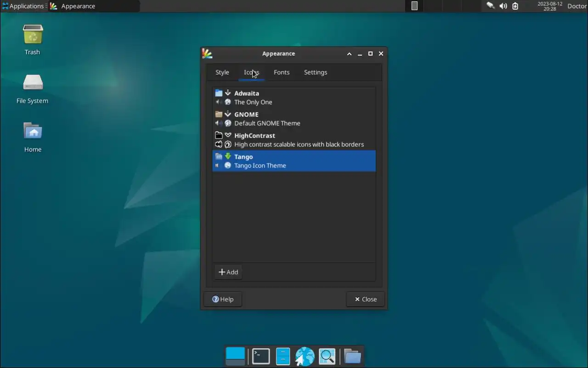Launch the Web Browser globe dock icon

(305, 356)
